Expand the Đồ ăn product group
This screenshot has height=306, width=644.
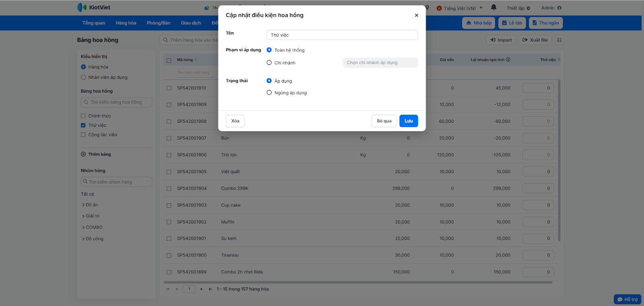pos(83,205)
